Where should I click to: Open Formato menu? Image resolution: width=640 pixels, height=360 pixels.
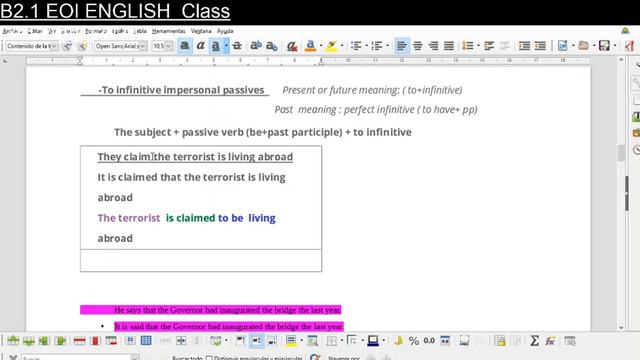click(x=96, y=31)
